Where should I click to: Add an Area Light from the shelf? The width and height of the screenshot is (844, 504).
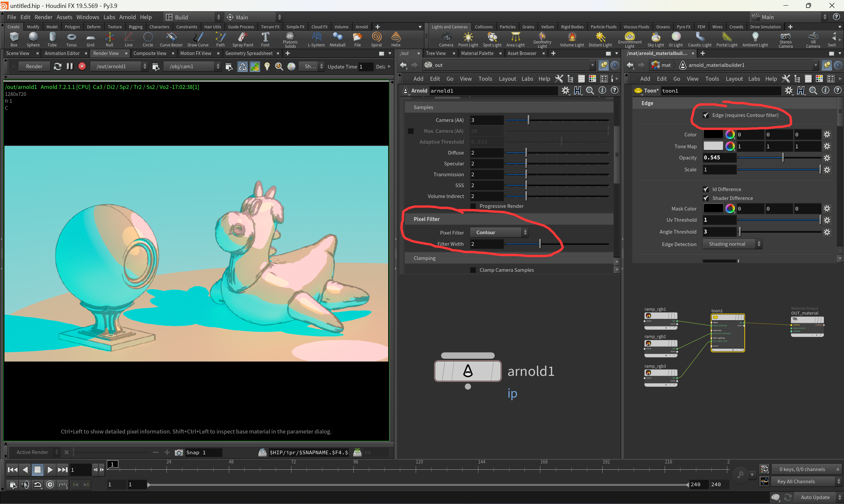coord(515,39)
